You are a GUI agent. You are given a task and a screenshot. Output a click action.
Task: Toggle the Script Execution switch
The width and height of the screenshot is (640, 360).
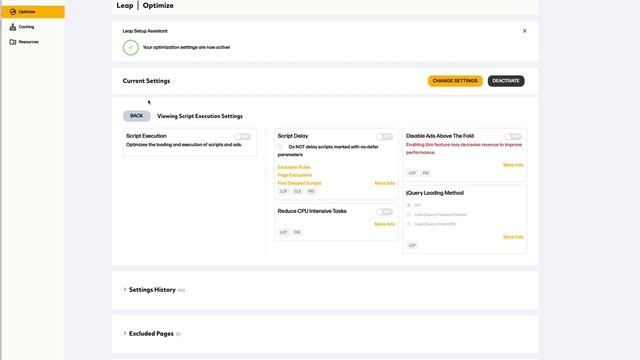coord(242,137)
